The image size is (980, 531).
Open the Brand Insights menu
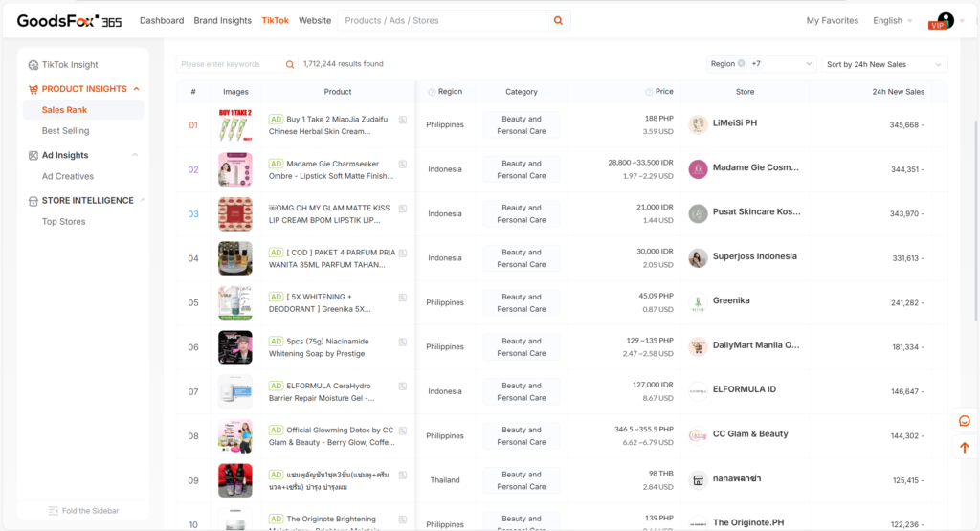point(222,20)
